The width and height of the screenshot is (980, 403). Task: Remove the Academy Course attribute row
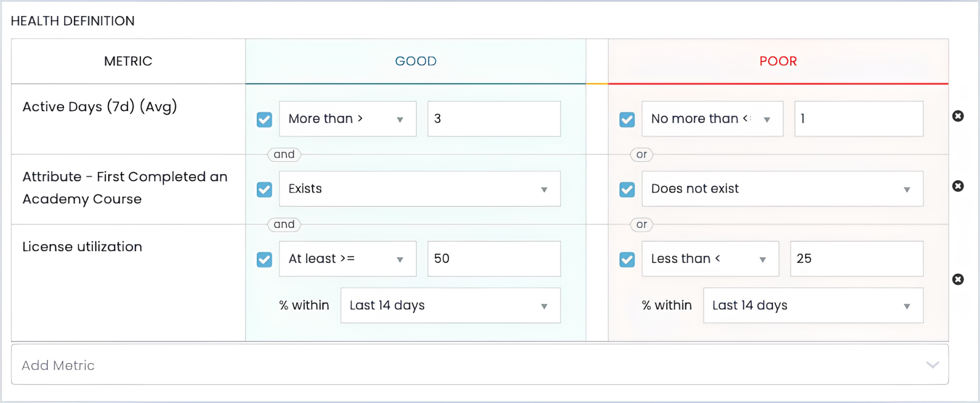tap(958, 186)
